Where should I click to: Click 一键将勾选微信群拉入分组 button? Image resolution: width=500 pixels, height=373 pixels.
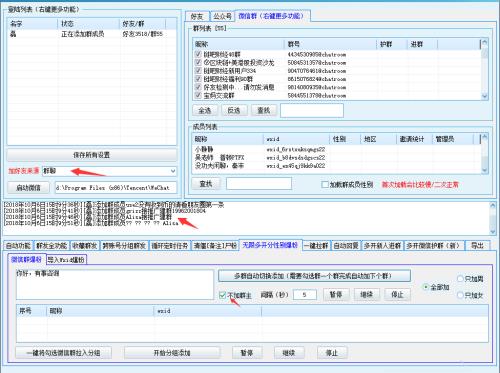click(63, 353)
